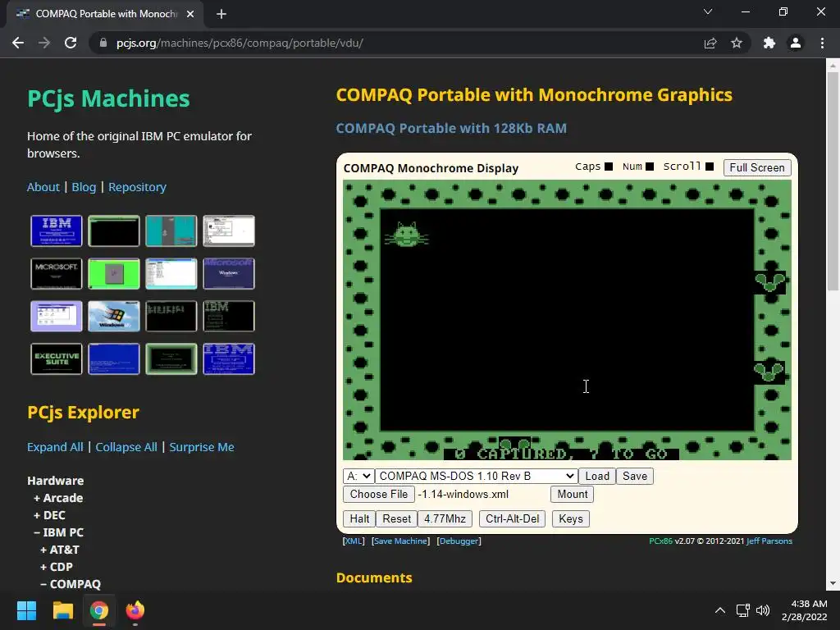
Task: Click the network tray icon
Action: 742,610
